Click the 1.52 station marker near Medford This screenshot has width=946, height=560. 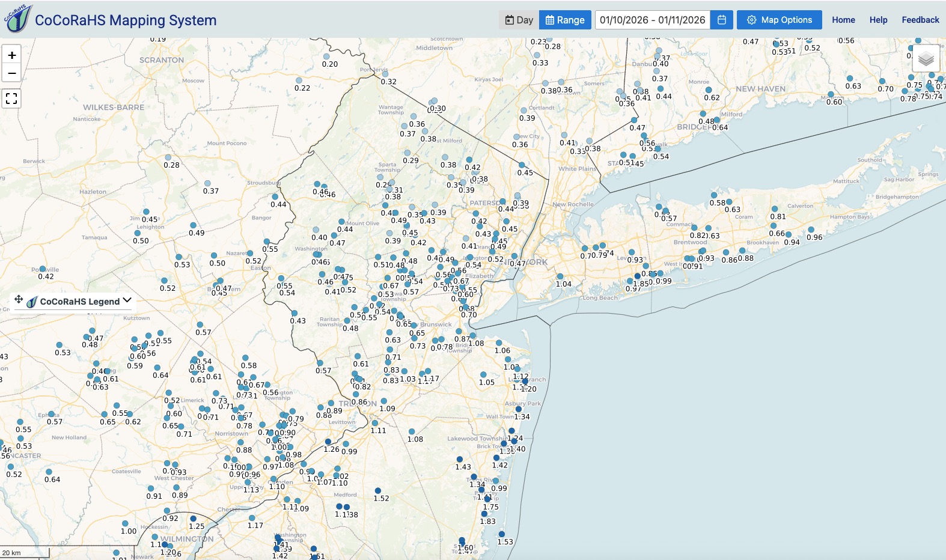click(377, 491)
